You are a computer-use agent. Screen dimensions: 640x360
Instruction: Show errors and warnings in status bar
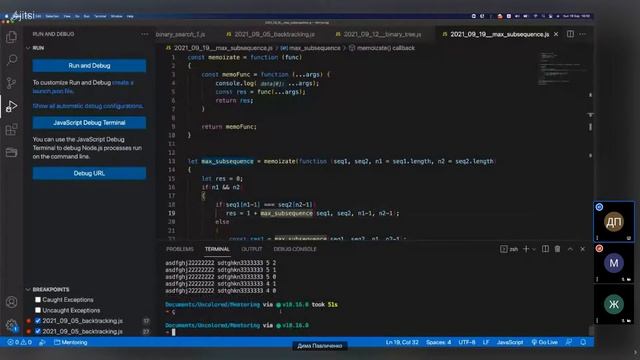20,342
